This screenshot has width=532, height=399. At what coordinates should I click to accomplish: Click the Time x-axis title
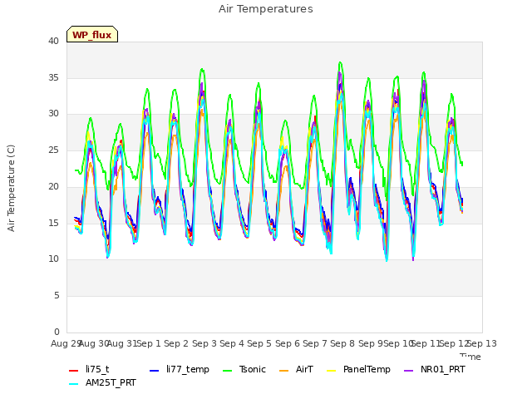[470, 357]
